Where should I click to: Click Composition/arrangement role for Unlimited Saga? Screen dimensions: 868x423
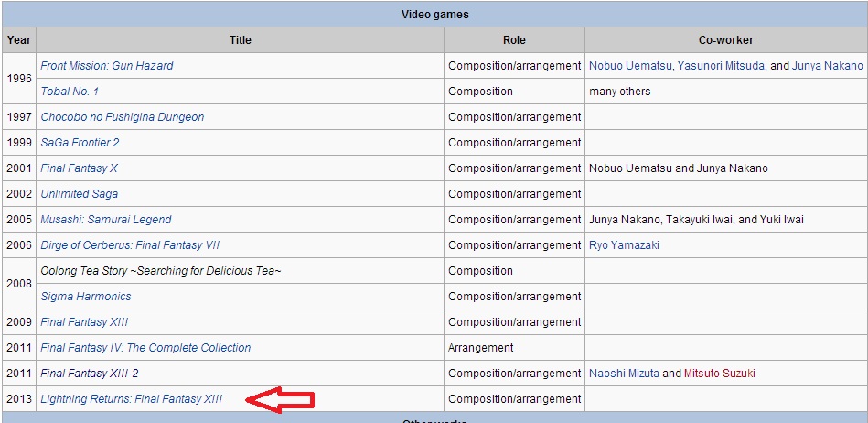pyautogui.click(x=515, y=194)
